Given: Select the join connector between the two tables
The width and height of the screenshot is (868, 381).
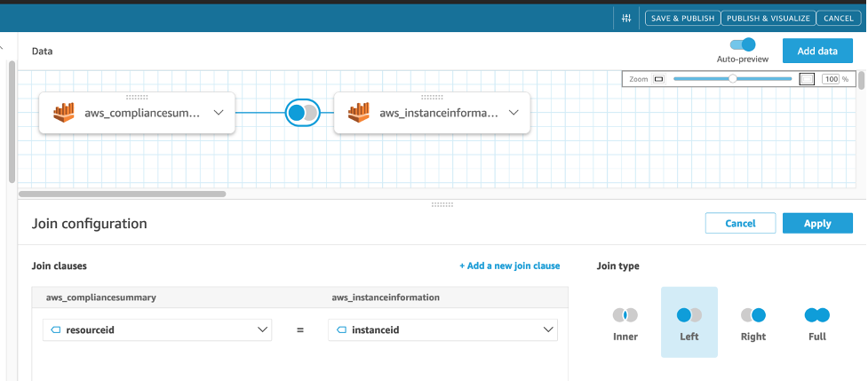Looking at the screenshot, I should coord(303,113).
